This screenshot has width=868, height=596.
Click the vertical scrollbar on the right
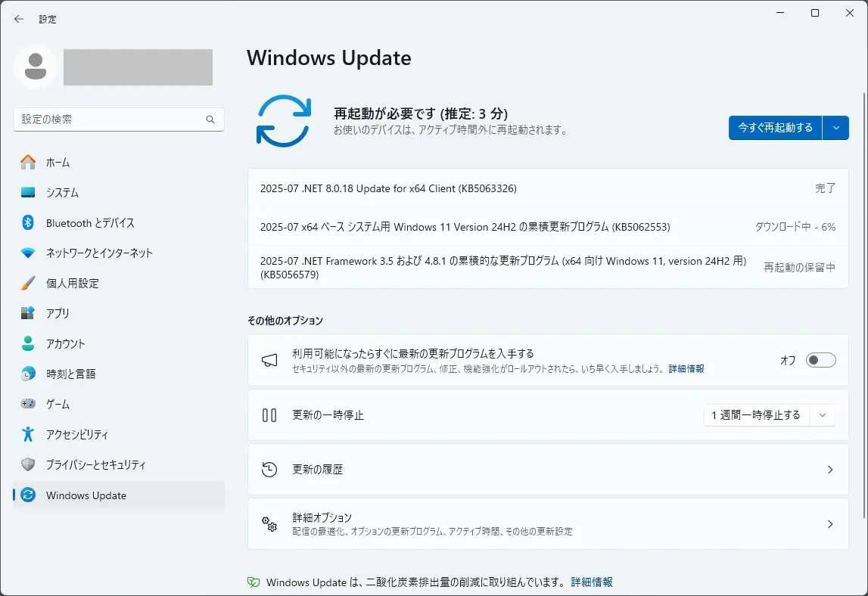pos(864,306)
